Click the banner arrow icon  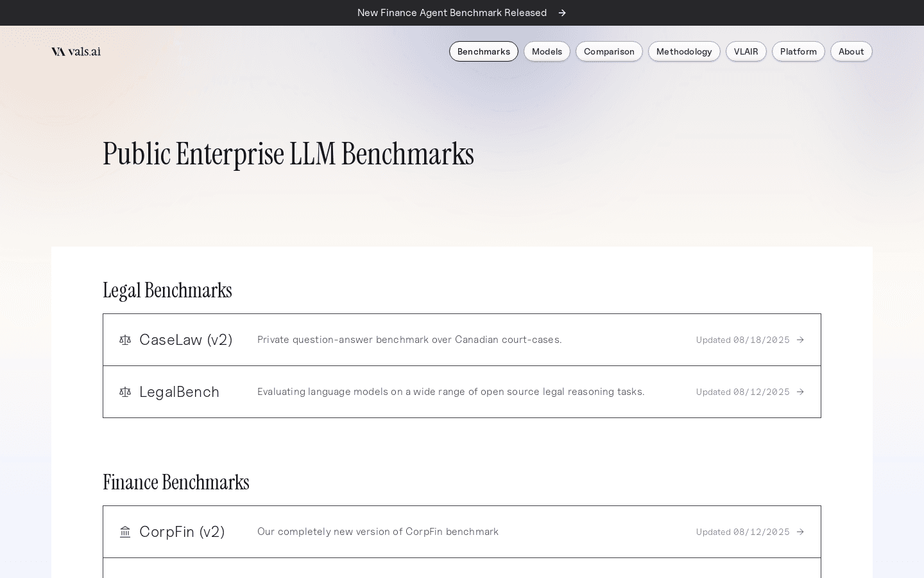pos(562,13)
